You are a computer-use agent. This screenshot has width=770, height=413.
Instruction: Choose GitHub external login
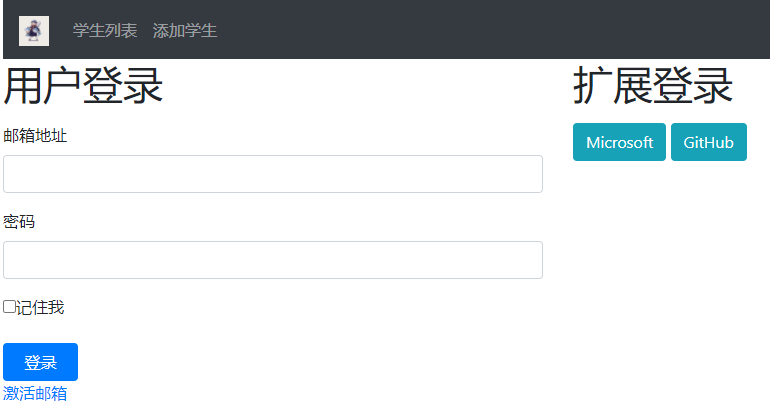pyautogui.click(x=708, y=142)
